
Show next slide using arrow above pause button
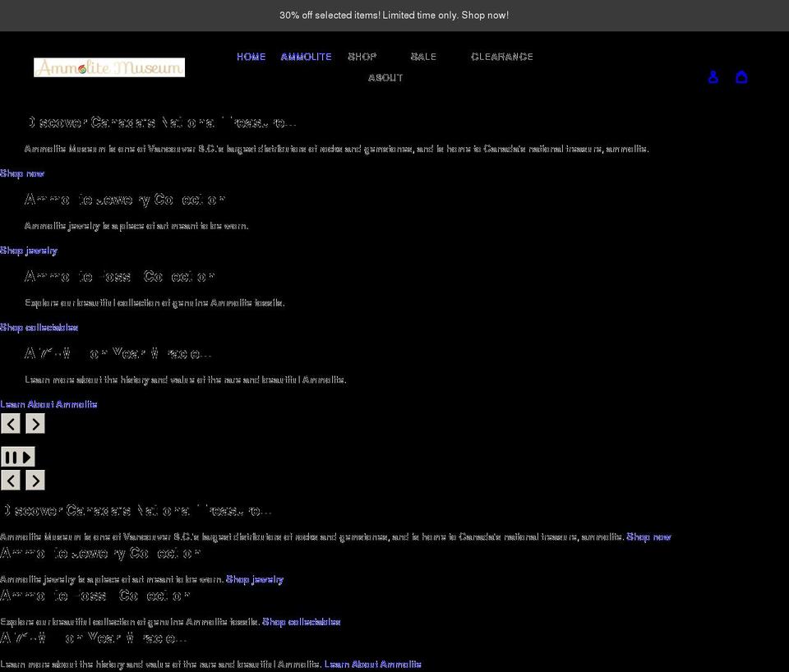[x=35, y=424]
